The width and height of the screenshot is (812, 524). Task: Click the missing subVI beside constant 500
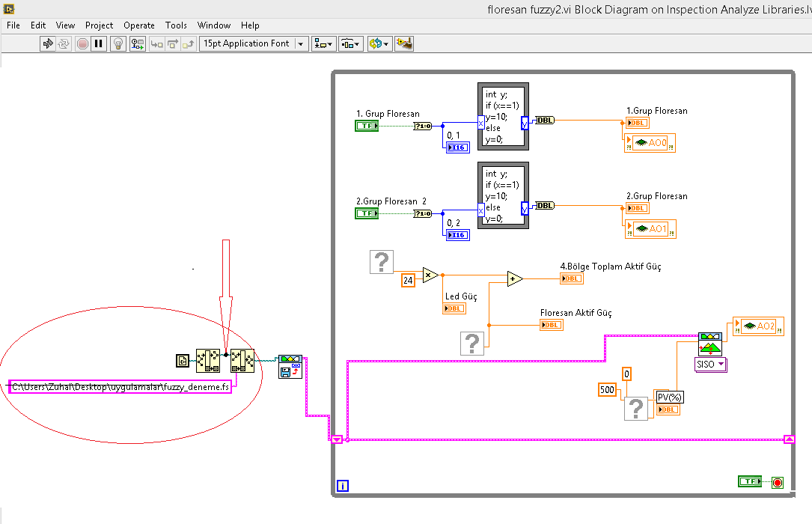tap(636, 409)
